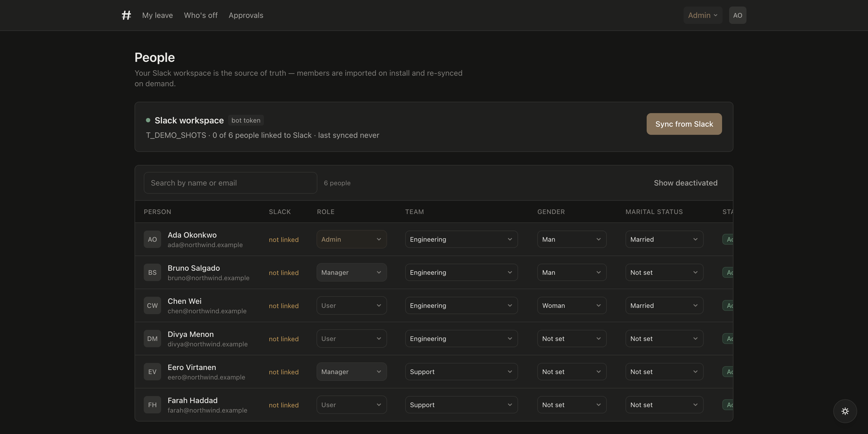This screenshot has height=434, width=868.
Task: Click the bot token badge
Action: pos(246,120)
